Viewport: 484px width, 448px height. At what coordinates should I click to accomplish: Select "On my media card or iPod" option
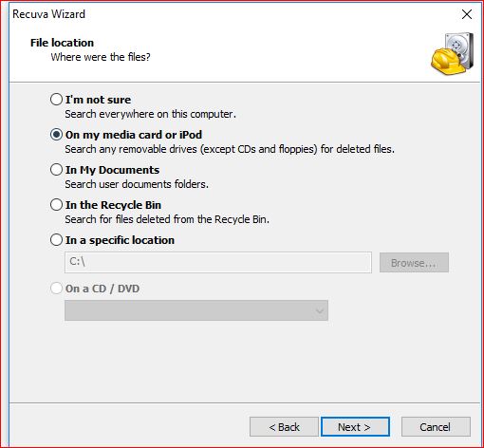56,135
